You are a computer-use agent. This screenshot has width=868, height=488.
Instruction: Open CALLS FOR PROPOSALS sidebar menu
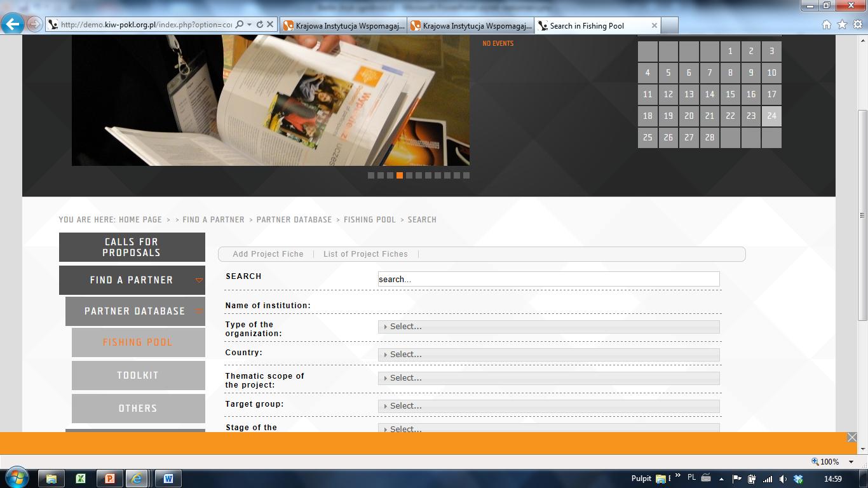[x=132, y=247]
